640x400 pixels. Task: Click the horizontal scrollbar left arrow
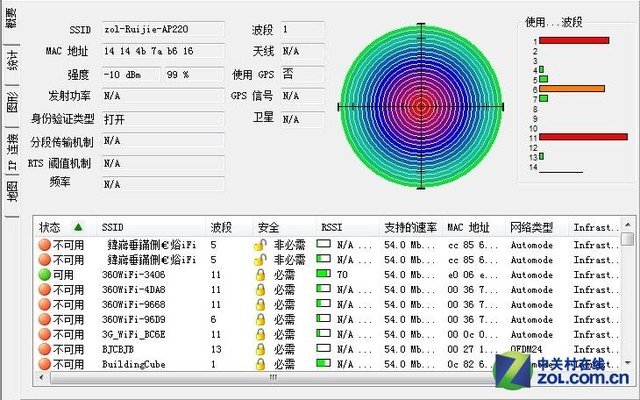41,378
